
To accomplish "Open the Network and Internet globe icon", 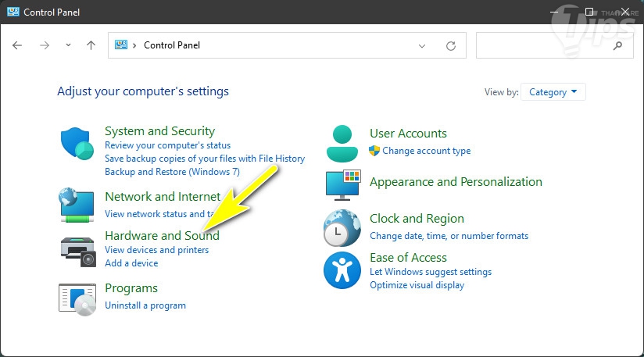I will tap(77, 205).
